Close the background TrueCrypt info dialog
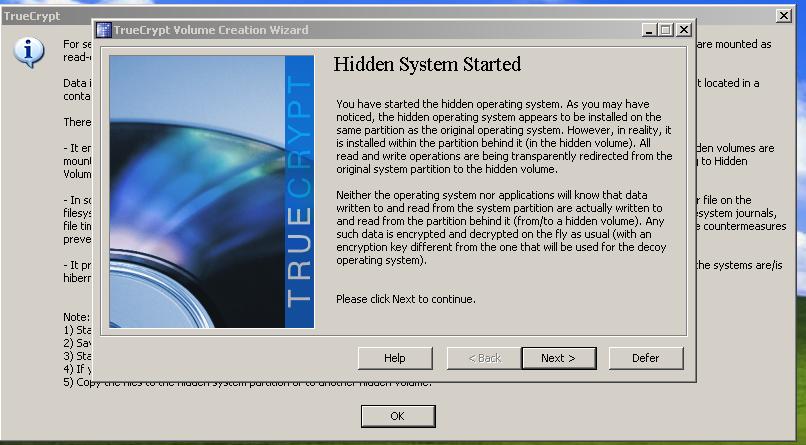This screenshot has height=445, width=806. (x=784, y=16)
